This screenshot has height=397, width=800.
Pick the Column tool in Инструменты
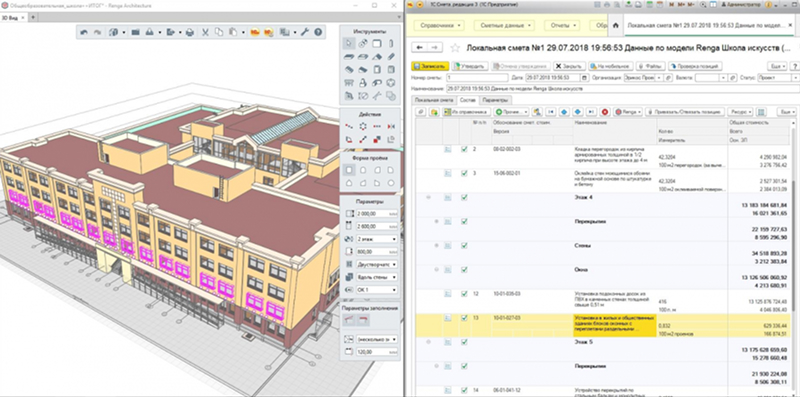click(391, 43)
